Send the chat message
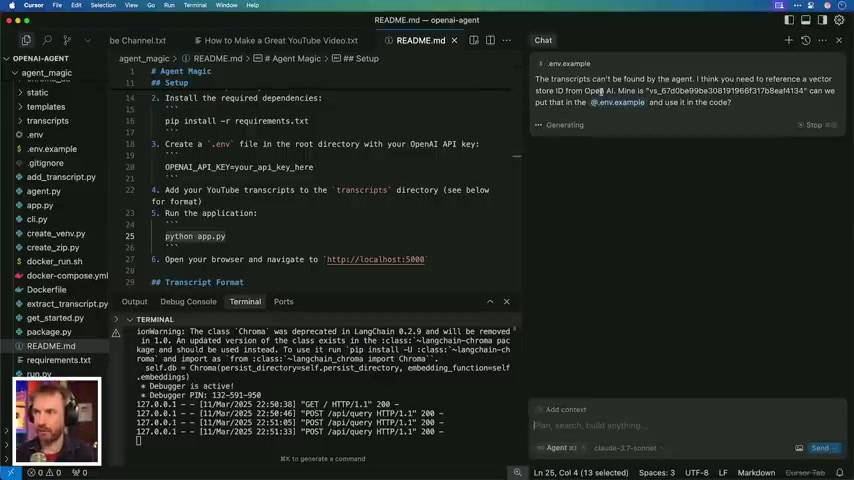854x480 pixels. coord(824,448)
